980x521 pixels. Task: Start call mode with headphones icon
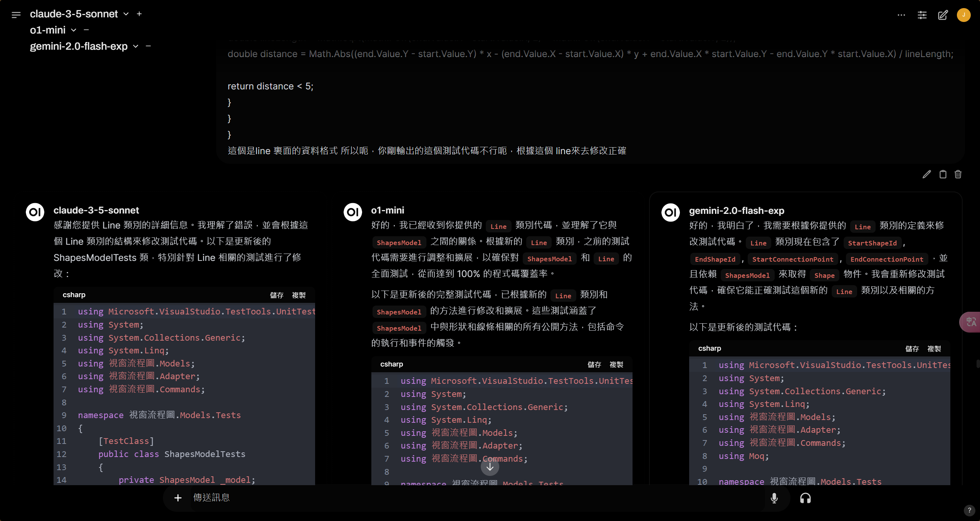[x=805, y=498]
